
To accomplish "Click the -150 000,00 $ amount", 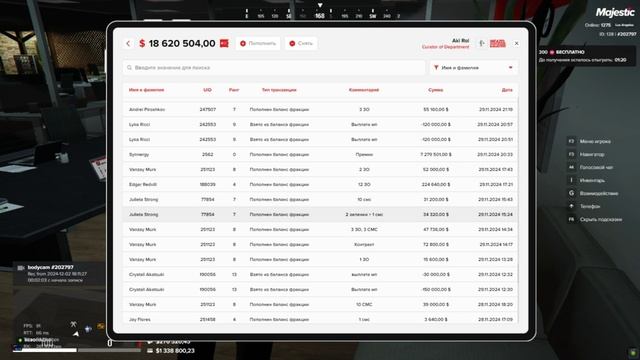I will click(x=436, y=289).
